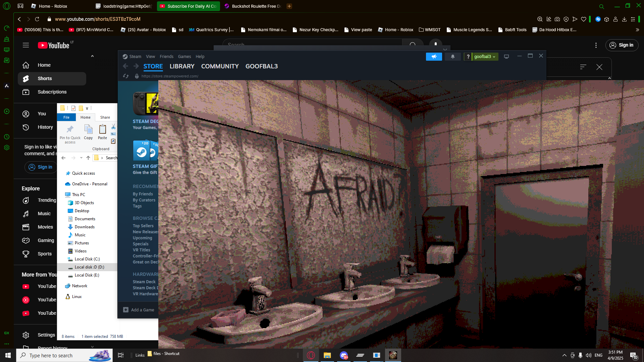The width and height of the screenshot is (644, 362).
Task: Open Task View on the taskbar
Action: [121, 355]
